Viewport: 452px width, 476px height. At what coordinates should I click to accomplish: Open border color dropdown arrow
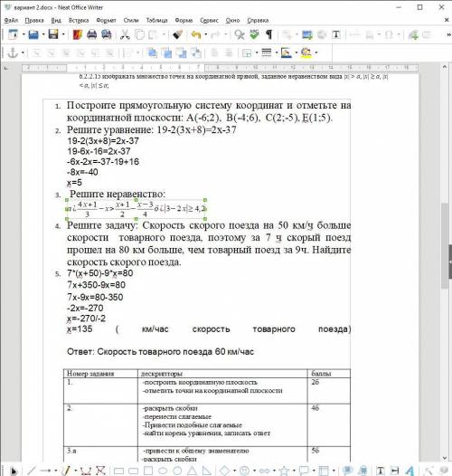[297, 52]
